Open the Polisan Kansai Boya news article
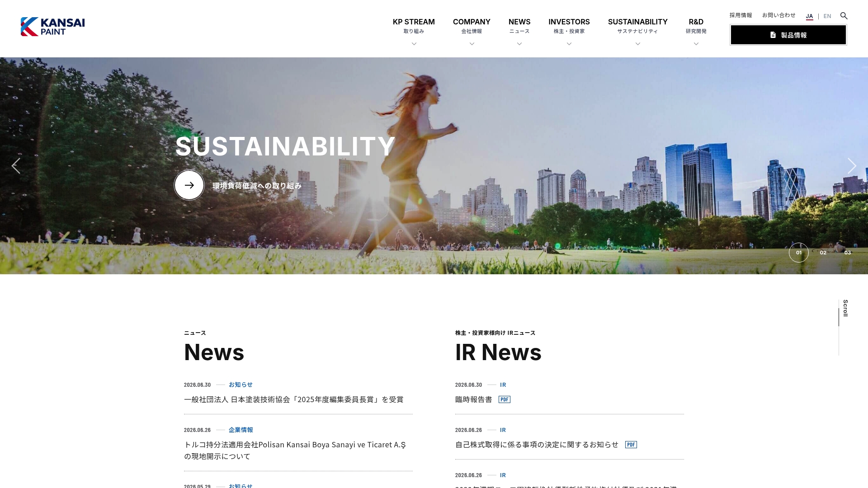The height and width of the screenshot is (488, 868). coord(295,450)
